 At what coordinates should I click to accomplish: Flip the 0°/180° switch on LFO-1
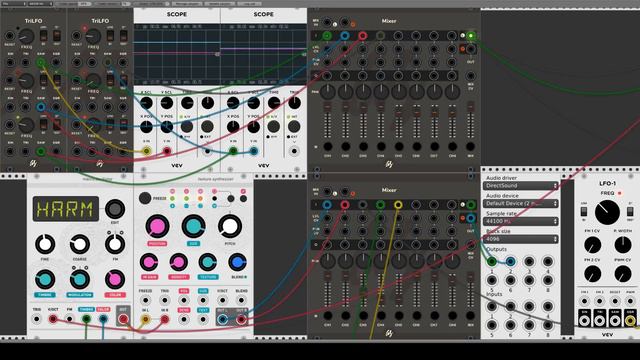[x=630, y=212]
